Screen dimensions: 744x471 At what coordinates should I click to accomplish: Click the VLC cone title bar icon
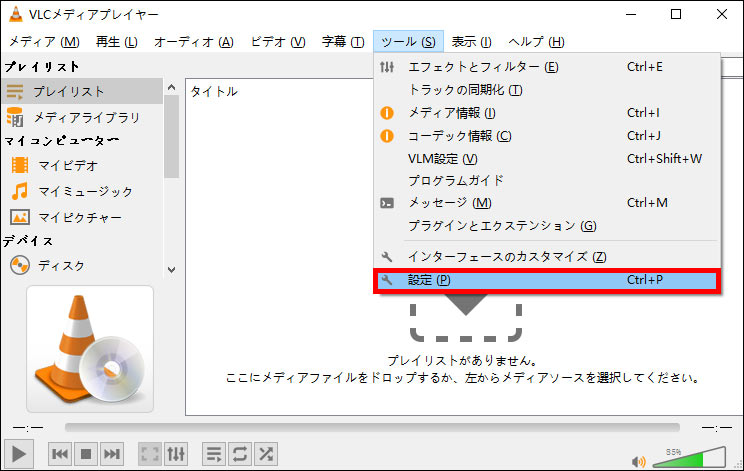16,14
